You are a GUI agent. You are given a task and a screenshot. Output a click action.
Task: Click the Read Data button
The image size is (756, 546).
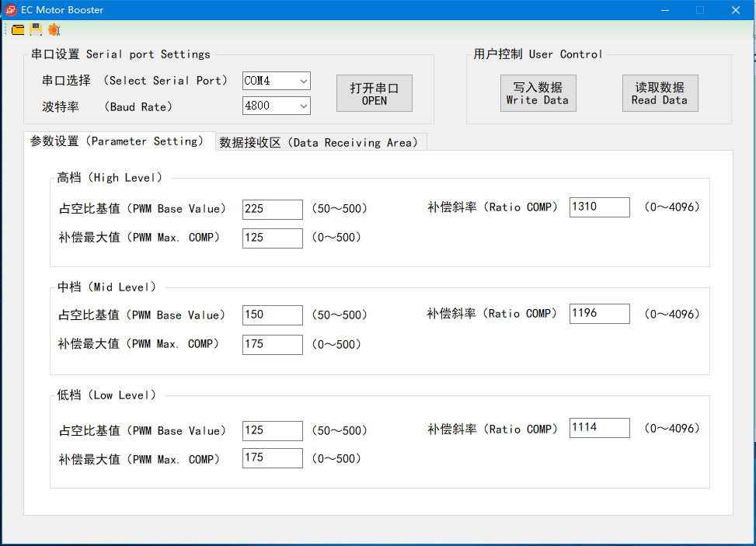coord(659,93)
